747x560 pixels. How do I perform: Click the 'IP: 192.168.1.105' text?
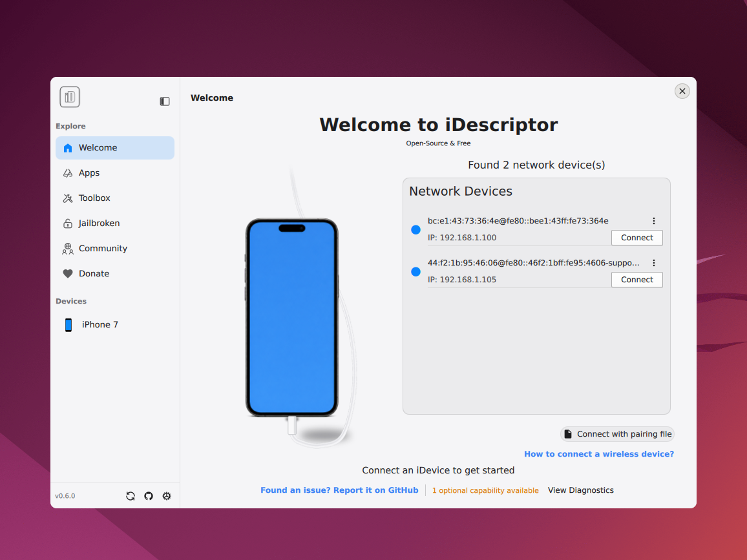461,280
